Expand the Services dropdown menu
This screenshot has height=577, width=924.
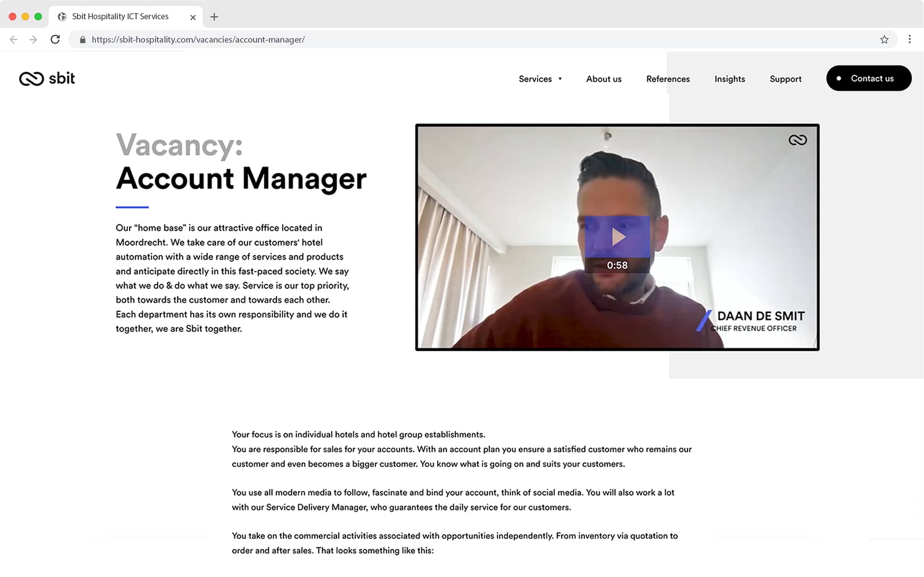pos(540,79)
